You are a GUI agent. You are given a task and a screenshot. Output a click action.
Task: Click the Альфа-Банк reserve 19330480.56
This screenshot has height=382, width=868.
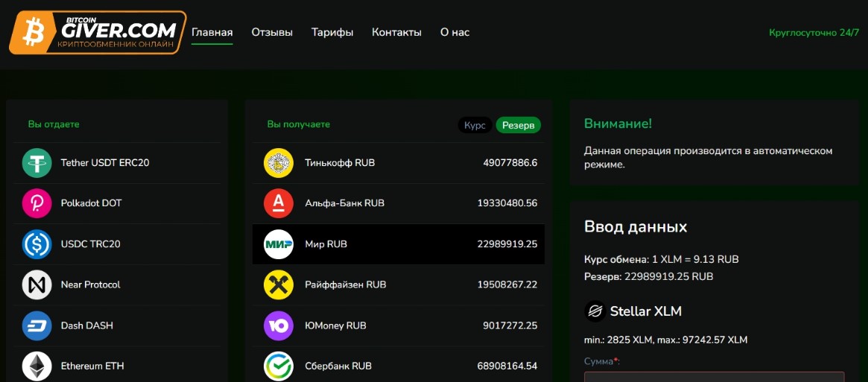click(x=507, y=203)
